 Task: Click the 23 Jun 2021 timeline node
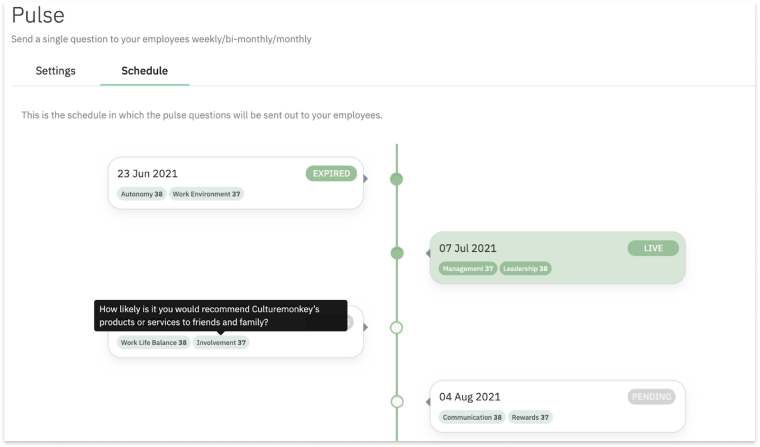point(396,179)
